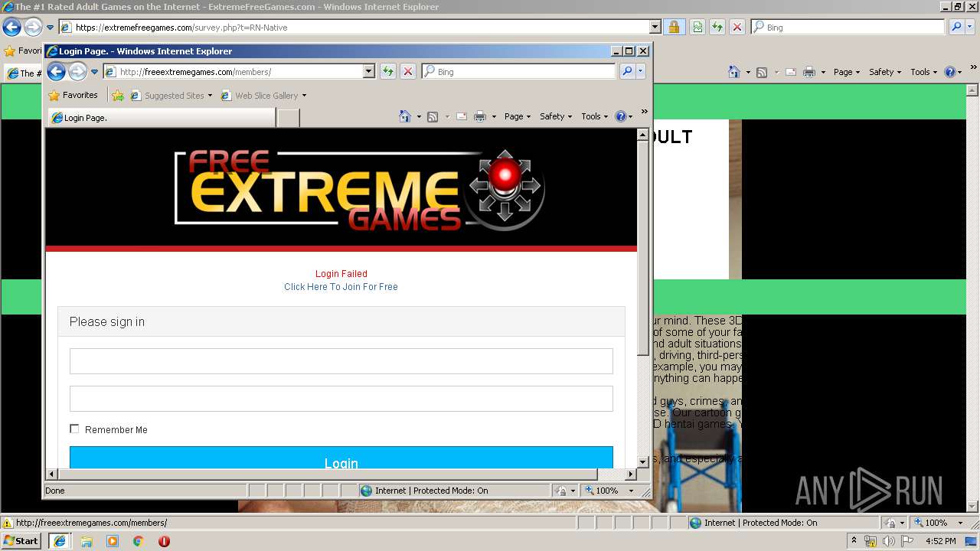Go back in the background ExtremeFreeGames window

click(11, 28)
